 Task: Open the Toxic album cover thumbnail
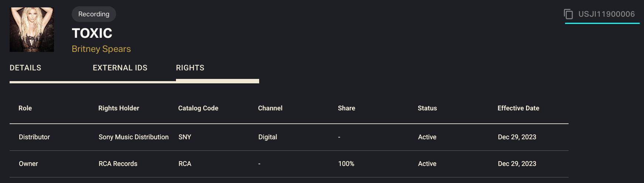click(x=32, y=30)
